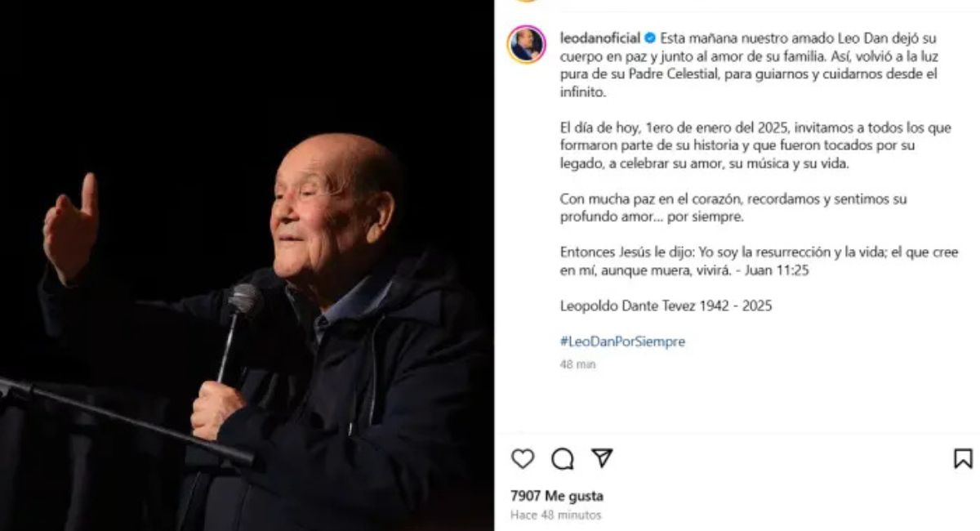Click the partial avatar at the top edge
Screen dimensions: 980x531
[x=526, y=1]
